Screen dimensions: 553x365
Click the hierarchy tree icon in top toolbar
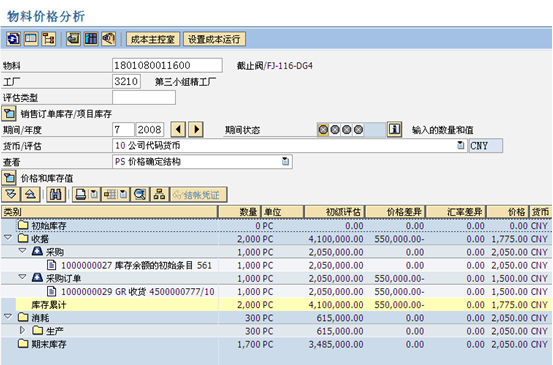(x=49, y=39)
